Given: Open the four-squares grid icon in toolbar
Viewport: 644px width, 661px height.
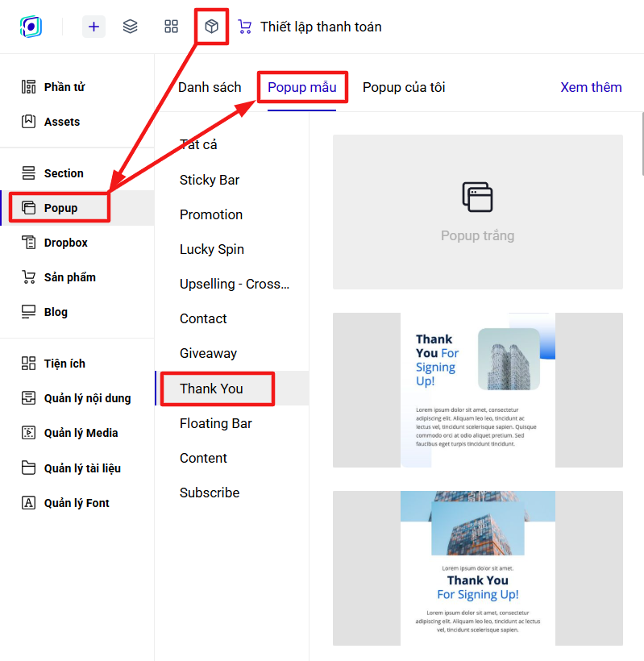Looking at the screenshot, I should [171, 27].
